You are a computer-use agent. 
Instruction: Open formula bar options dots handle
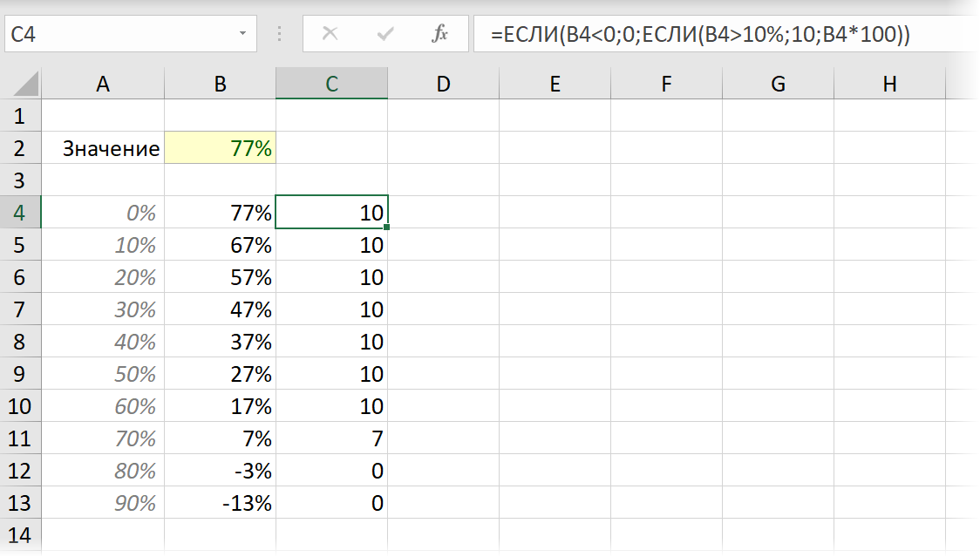coord(279,33)
